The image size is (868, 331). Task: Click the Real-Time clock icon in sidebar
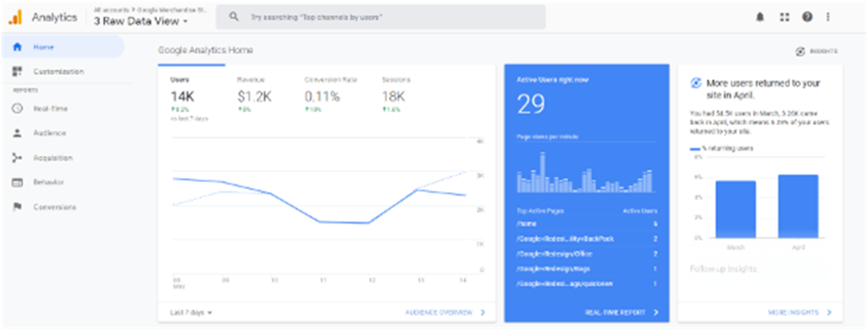[x=17, y=109]
